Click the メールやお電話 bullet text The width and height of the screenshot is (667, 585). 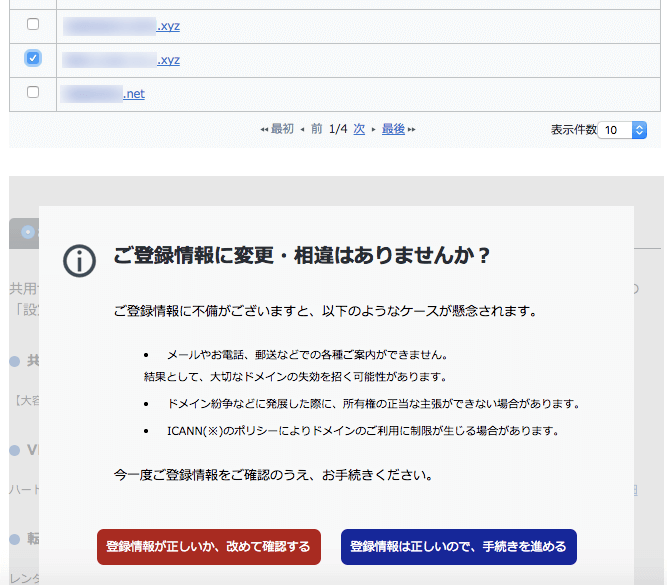308,355
